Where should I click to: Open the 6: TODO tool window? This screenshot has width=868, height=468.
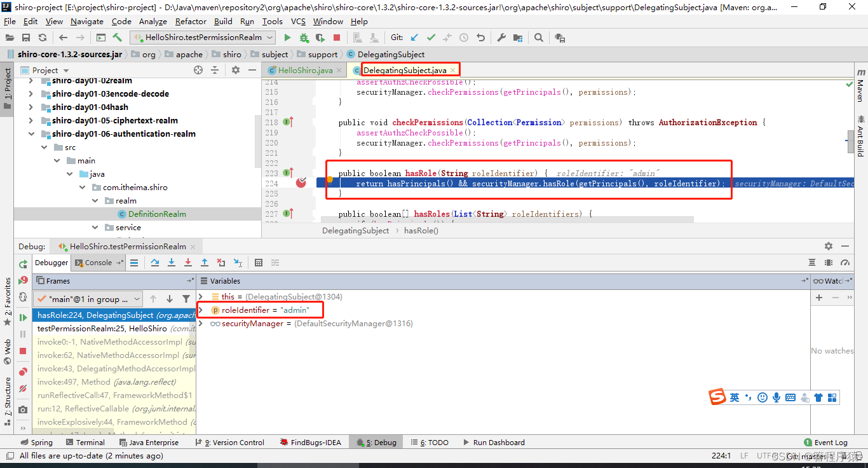tap(430, 443)
